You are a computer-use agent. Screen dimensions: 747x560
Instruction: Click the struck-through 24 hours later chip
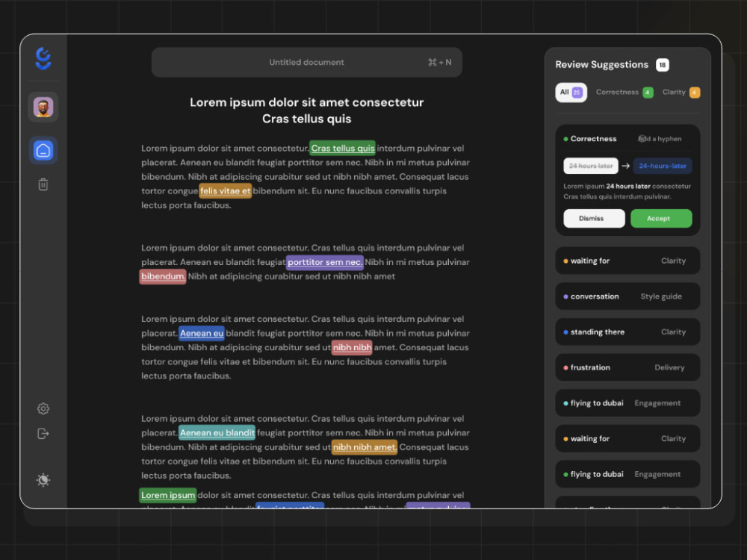(591, 166)
